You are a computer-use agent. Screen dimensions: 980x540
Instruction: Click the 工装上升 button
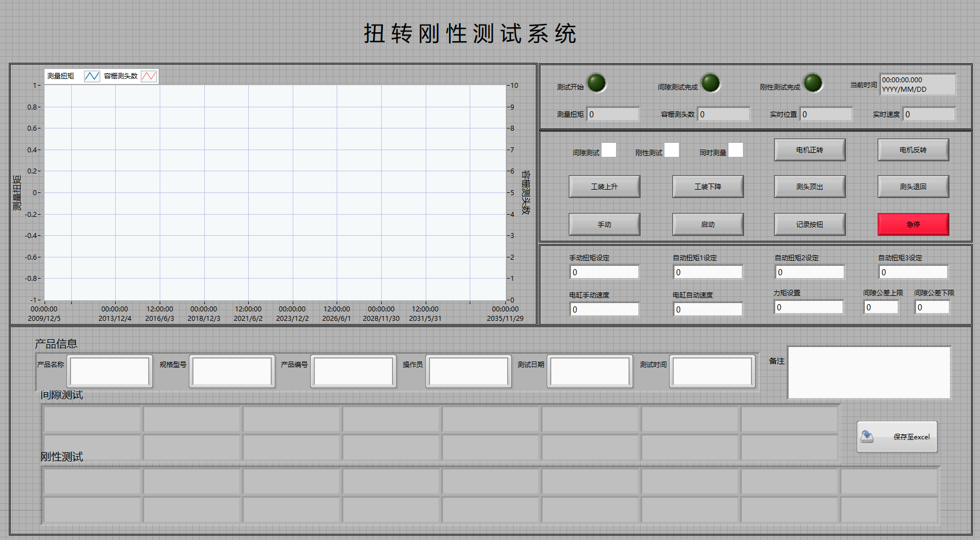coord(604,187)
